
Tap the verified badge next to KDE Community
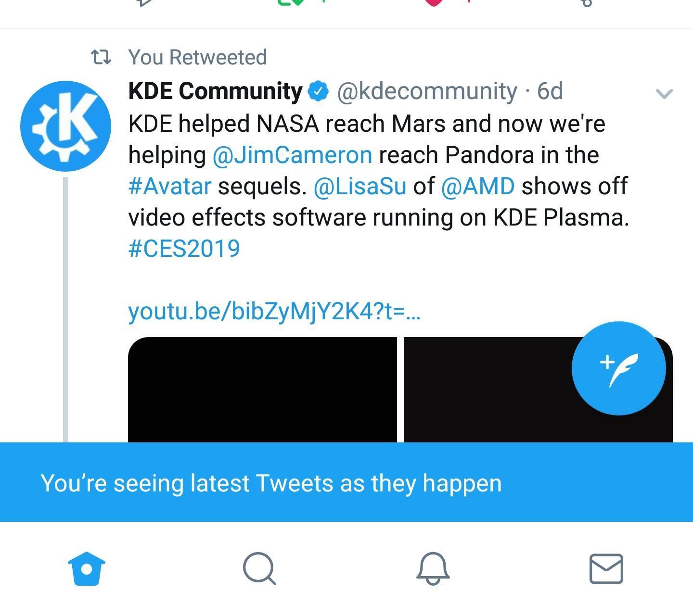coord(318,91)
